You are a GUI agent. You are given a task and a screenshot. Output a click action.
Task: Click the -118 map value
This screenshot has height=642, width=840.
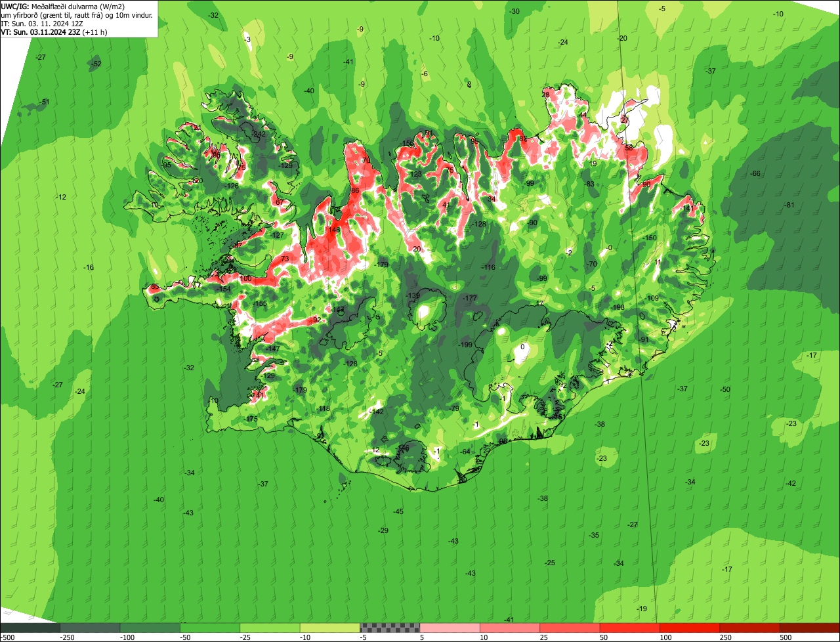pyautogui.click(x=323, y=409)
